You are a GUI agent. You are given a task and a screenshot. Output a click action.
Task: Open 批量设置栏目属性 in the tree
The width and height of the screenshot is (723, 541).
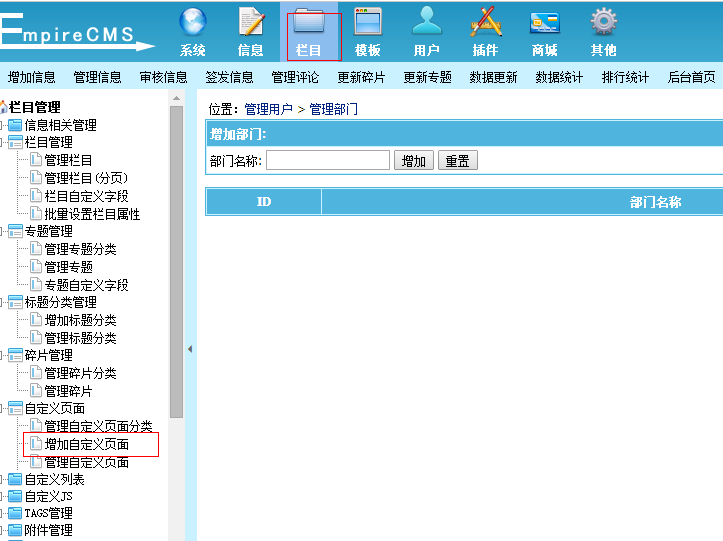(x=92, y=214)
